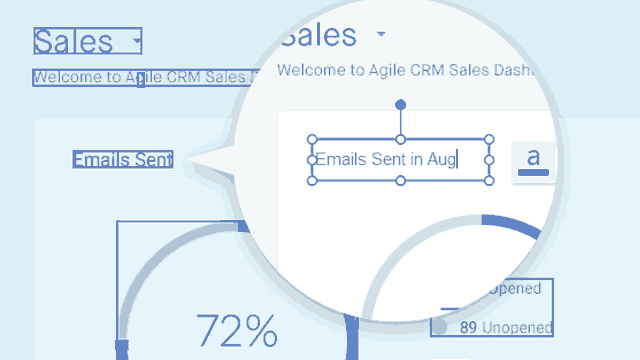Click the gray dot beside 89 Unopened
640x360 pixels.
click(440, 327)
